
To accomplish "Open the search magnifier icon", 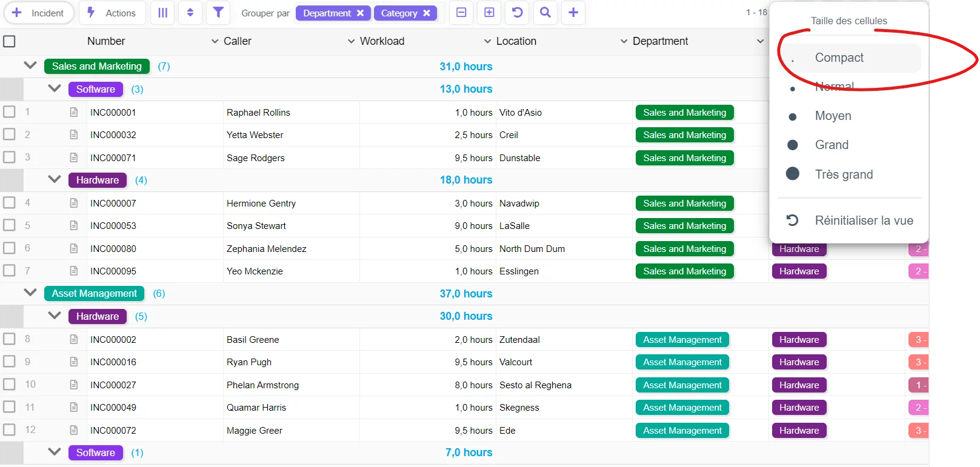I will pyautogui.click(x=545, y=13).
